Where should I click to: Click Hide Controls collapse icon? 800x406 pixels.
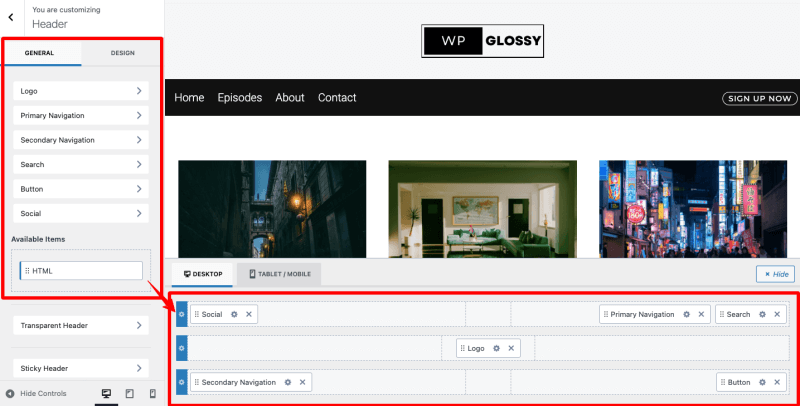pyautogui.click(x=10, y=393)
